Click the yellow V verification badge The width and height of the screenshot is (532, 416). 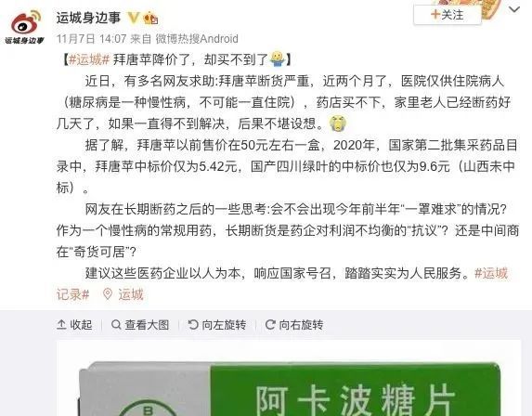point(134,18)
